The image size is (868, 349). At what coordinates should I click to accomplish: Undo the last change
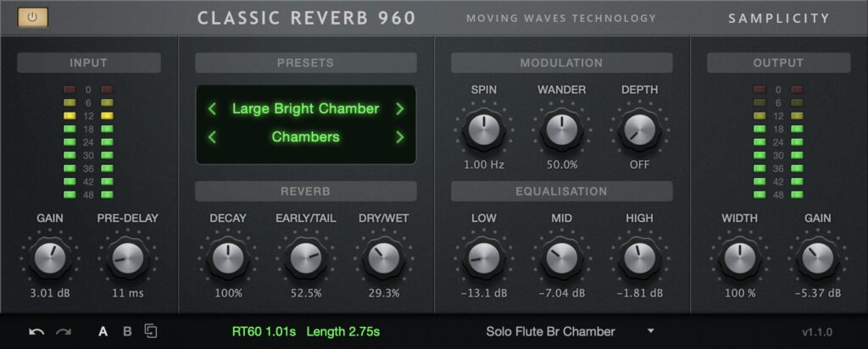(x=36, y=332)
